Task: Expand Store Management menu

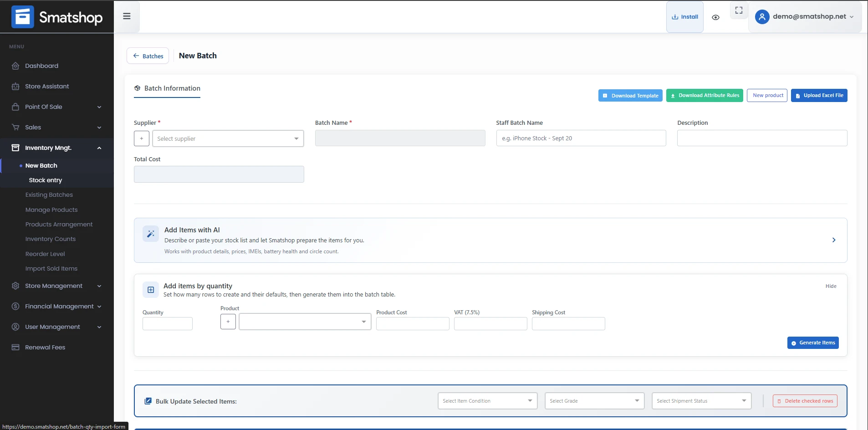Action: tap(56, 286)
